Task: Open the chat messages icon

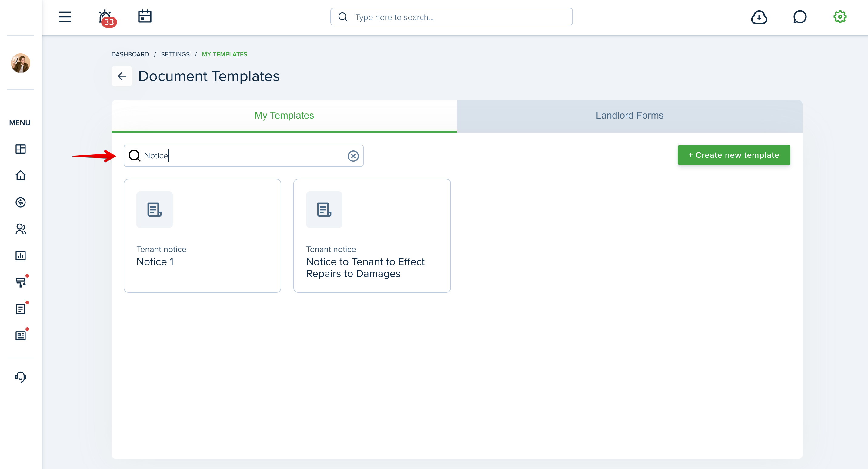Action: [800, 17]
